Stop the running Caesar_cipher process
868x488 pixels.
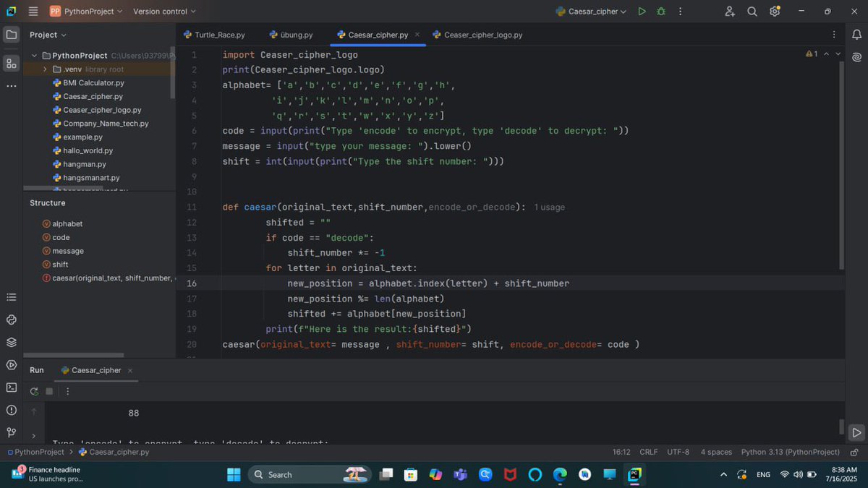tap(49, 391)
